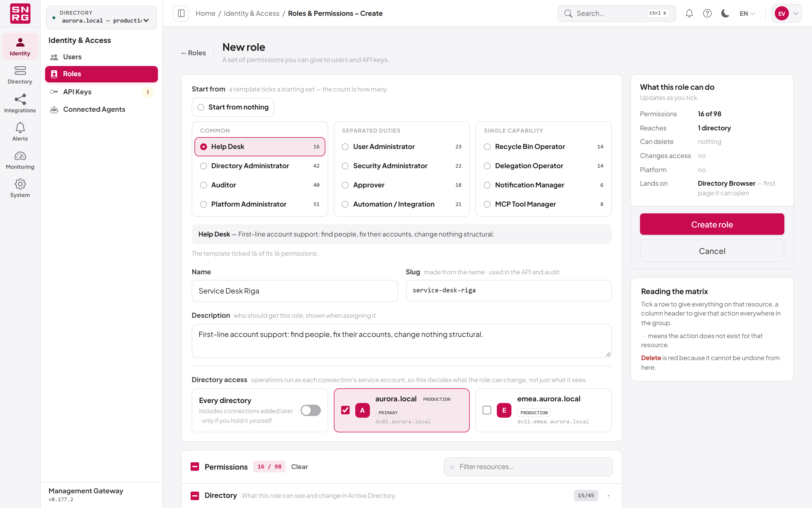The height and width of the screenshot is (508, 812).
Task: Choose the Security Administrator template
Action: (x=402, y=166)
